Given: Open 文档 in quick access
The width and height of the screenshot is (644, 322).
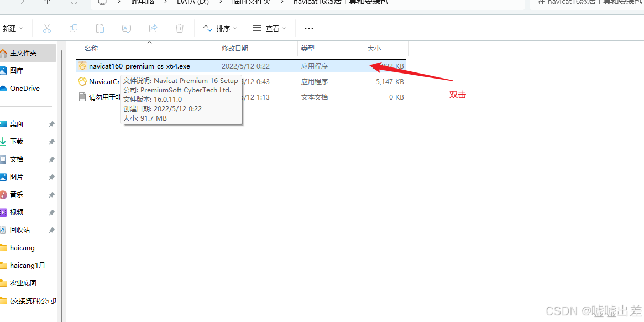Looking at the screenshot, I should pyautogui.click(x=17, y=159).
